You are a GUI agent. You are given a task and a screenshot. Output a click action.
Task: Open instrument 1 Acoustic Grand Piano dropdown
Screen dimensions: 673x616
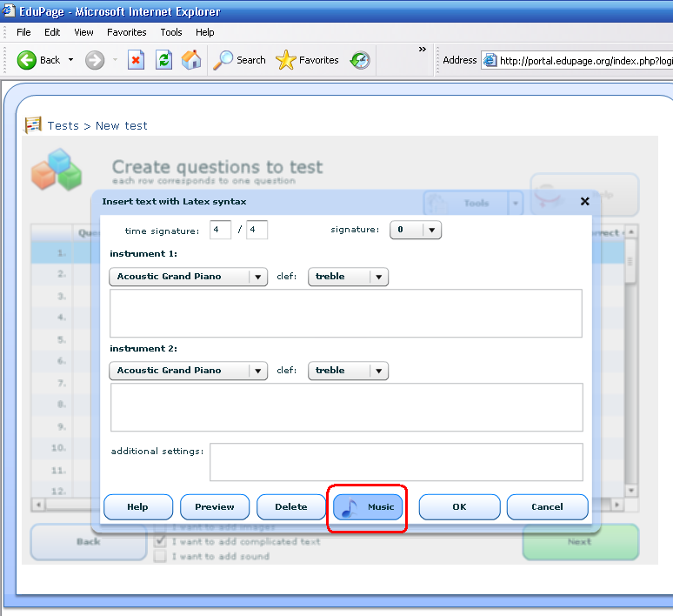pyautogui.click(x=257, y=277)
